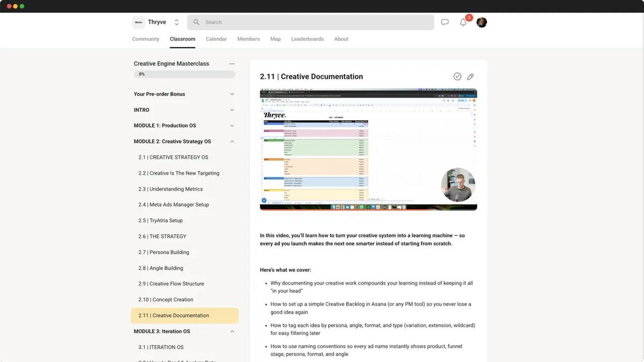The height and width of the screenshot is (362, 644).
Task: Select lesson 2.11 Creative Documentation
Action: [x=185, y=316]
